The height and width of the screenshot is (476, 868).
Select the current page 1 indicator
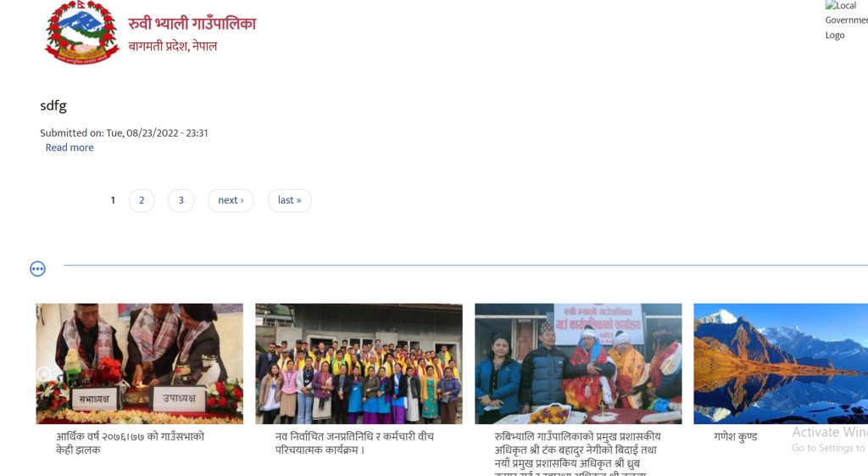(x=113, y=200)
